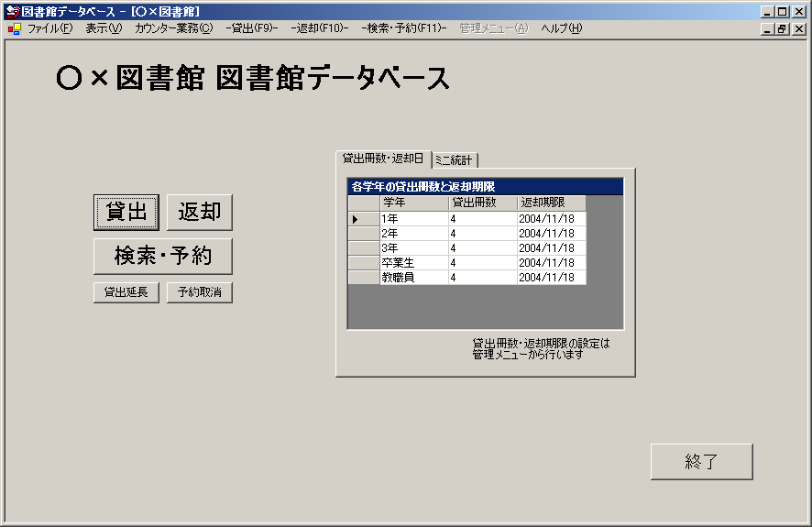The image size is (812, 527).
Task: Open the 表示(V) menu
Action: click(x=103, y=28)
